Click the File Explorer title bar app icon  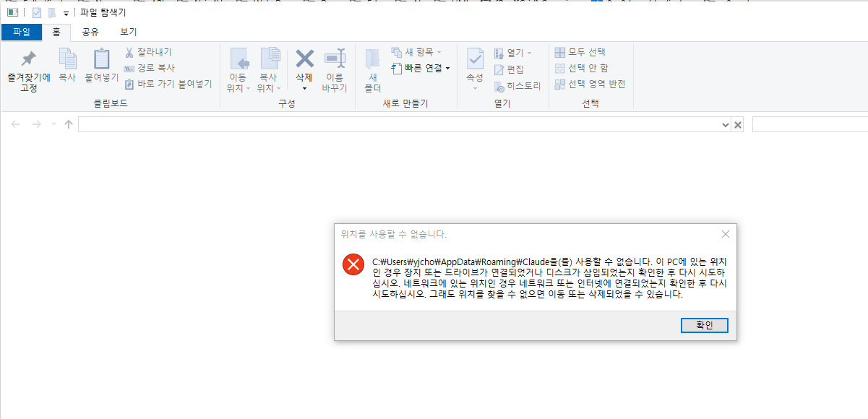coord(12,12)
